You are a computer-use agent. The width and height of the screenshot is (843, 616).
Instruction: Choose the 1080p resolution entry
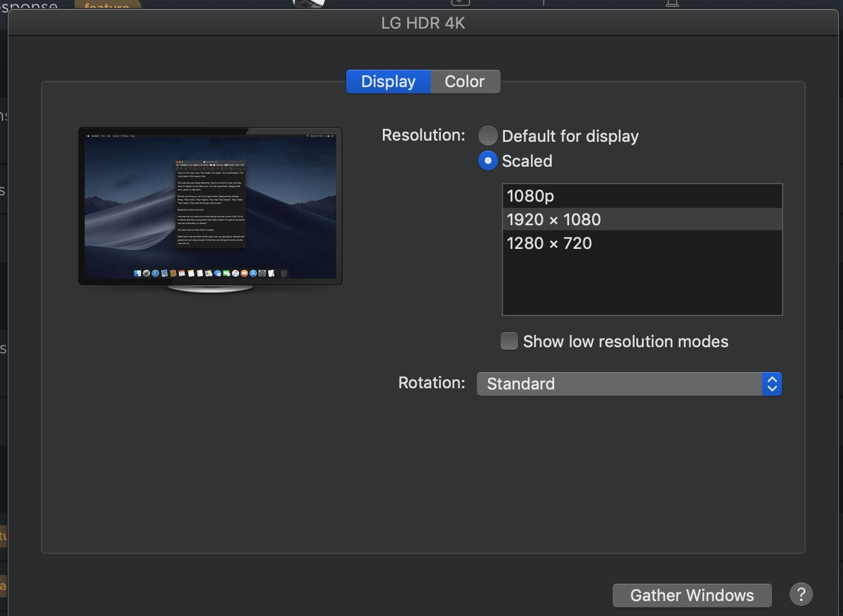pos(642,196)
